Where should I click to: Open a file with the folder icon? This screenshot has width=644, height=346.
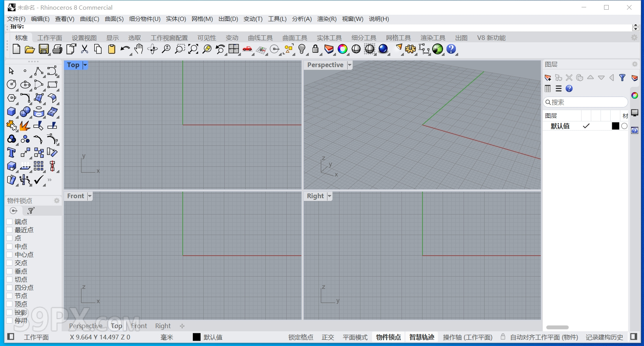(30, 49)
